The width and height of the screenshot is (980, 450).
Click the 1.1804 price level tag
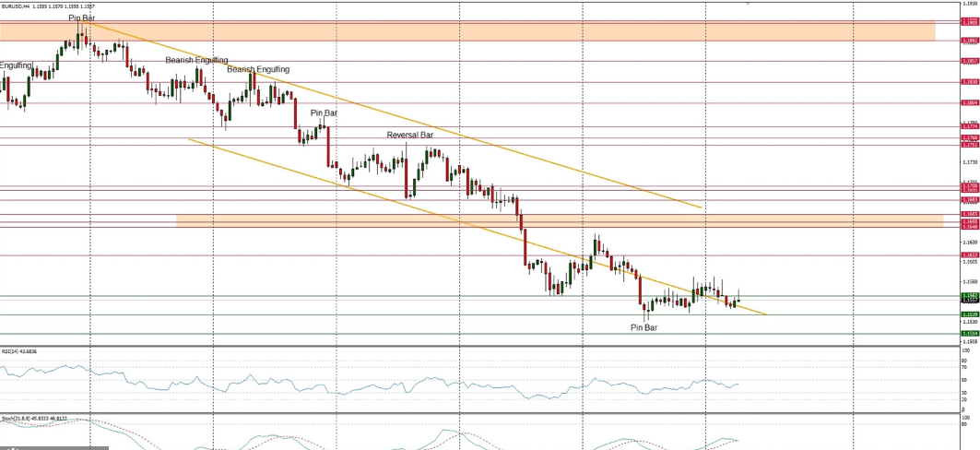(x=969, y=102)
